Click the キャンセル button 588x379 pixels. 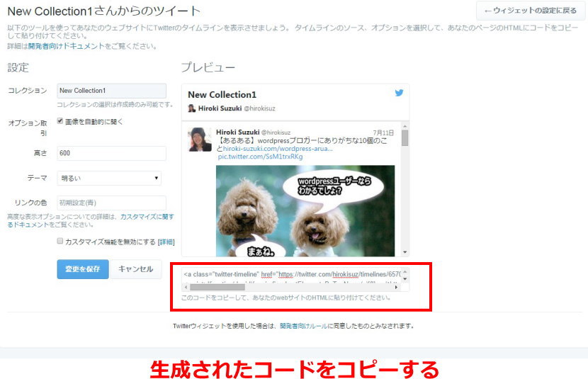point(136,269)
